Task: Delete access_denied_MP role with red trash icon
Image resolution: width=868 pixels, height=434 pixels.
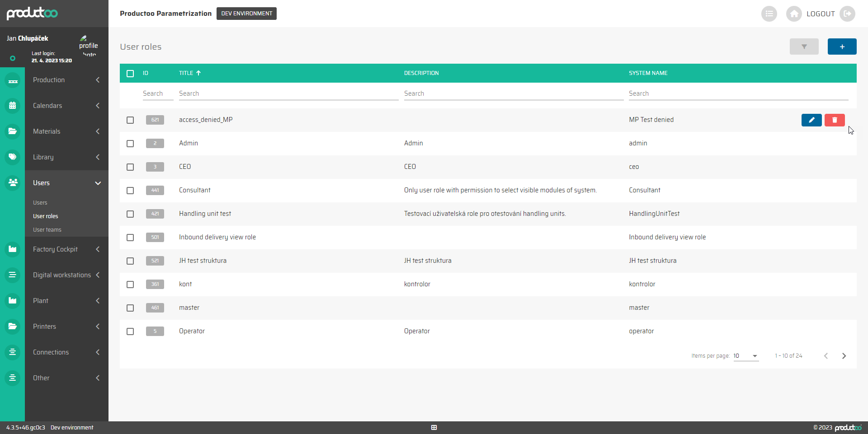Action: (834, 120)
